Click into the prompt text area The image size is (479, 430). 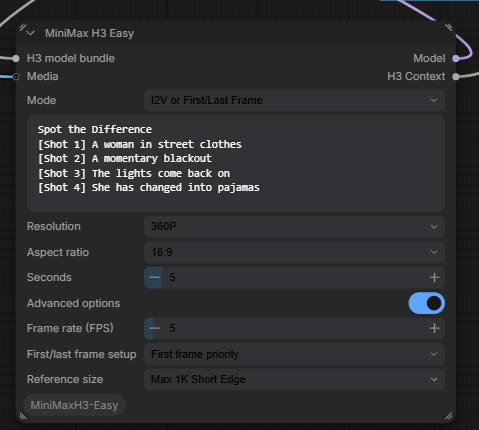point(236,163)
